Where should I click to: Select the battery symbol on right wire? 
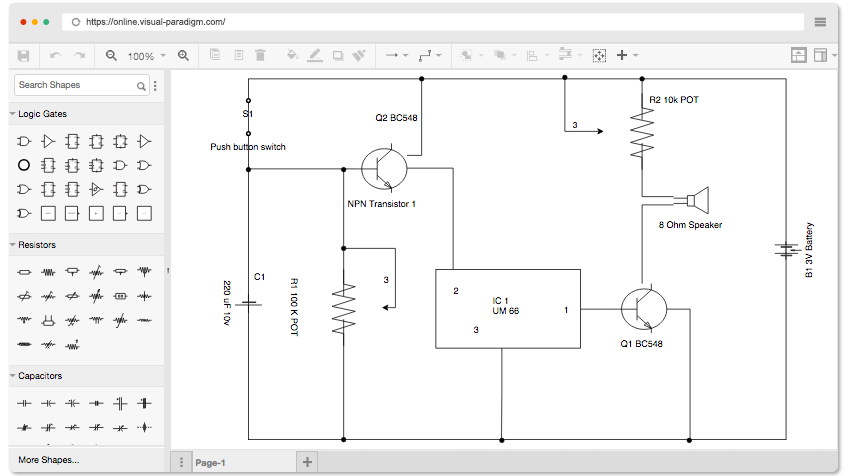click(786, 250)
